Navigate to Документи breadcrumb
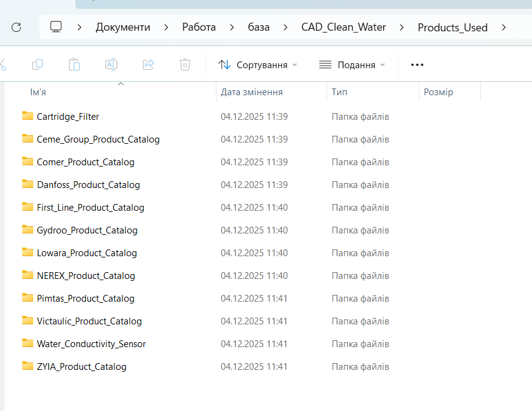This screenshot has height=419, width=532. (x=123, y=27)
